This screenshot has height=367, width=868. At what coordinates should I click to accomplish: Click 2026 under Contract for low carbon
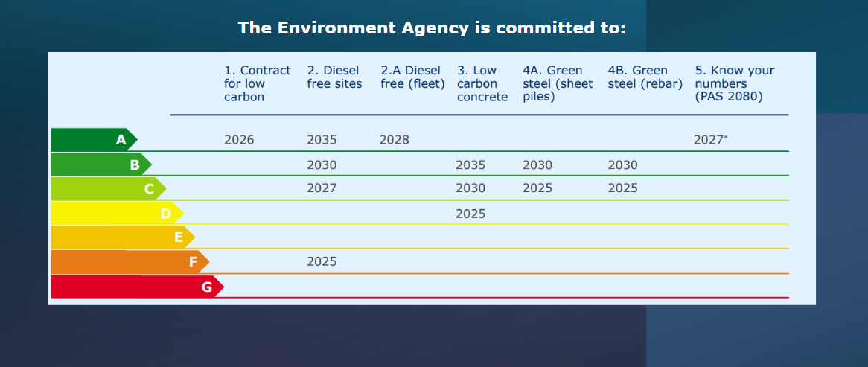239,139
